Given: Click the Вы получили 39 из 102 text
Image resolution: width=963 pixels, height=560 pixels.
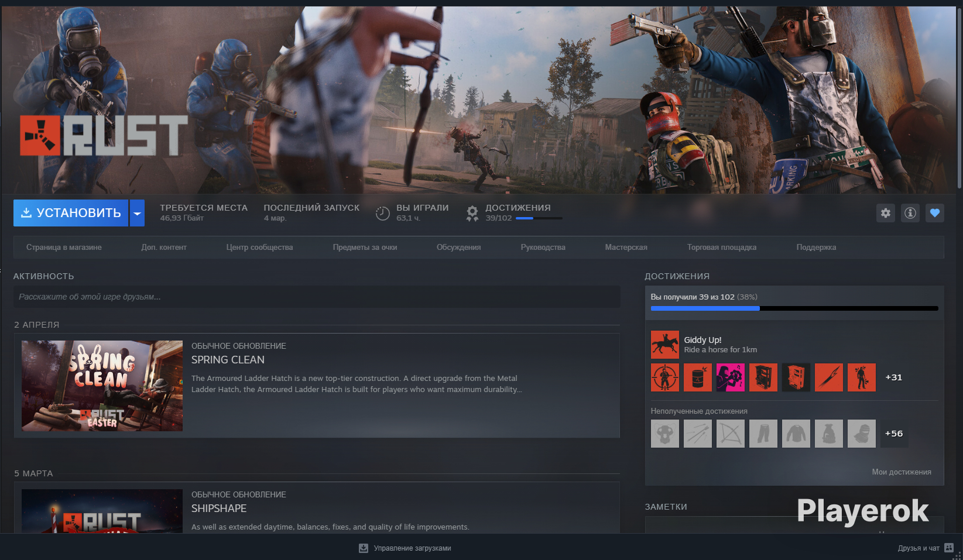Looking at the screenshot, I should pos(704,297).
